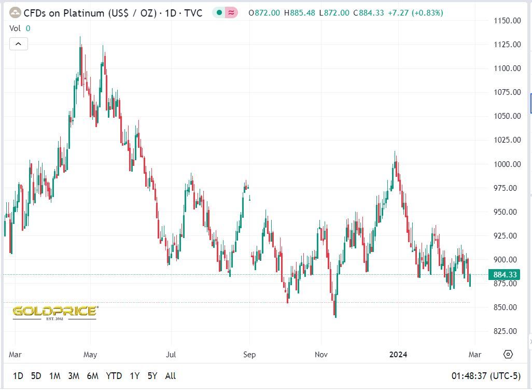Click the platinum symbol logo icon
532x392 pixels.
(x=15, y=13)
